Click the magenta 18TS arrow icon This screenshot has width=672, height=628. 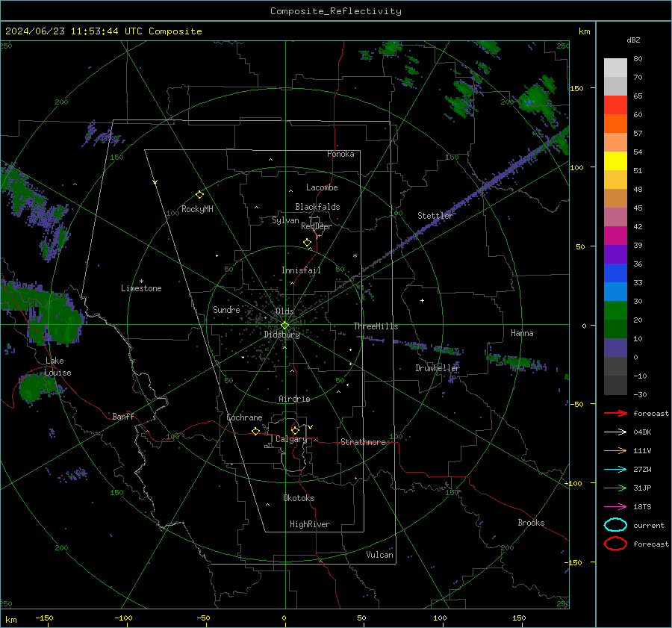click(615, 507)
